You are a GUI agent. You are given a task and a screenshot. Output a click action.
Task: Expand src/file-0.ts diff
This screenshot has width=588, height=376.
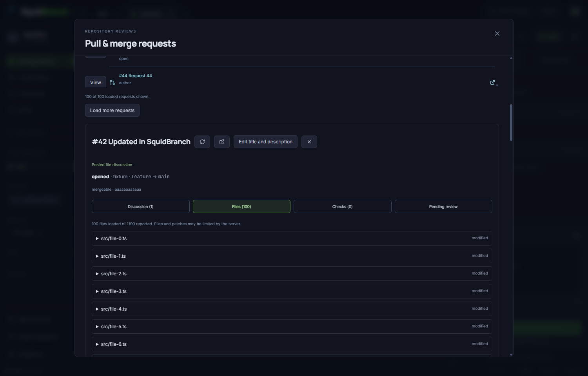[292, 239]
